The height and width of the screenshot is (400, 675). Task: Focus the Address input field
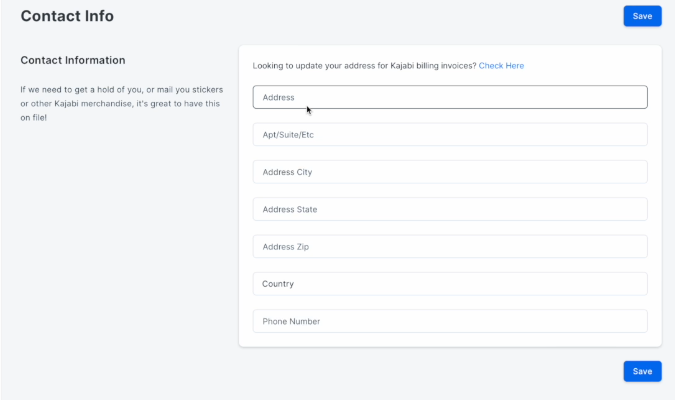point(450,97)
